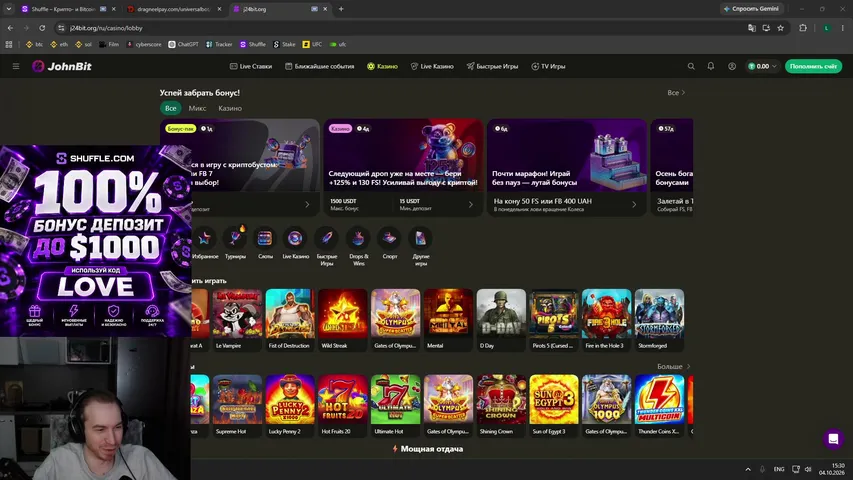
Task: Open the Казино nav item
Action: [382, 66]
